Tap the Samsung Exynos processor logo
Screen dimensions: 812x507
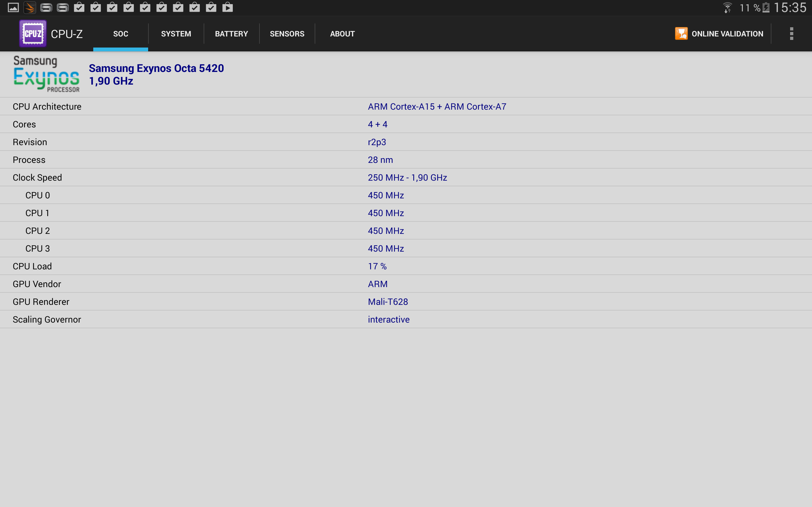tap(46, 74)
